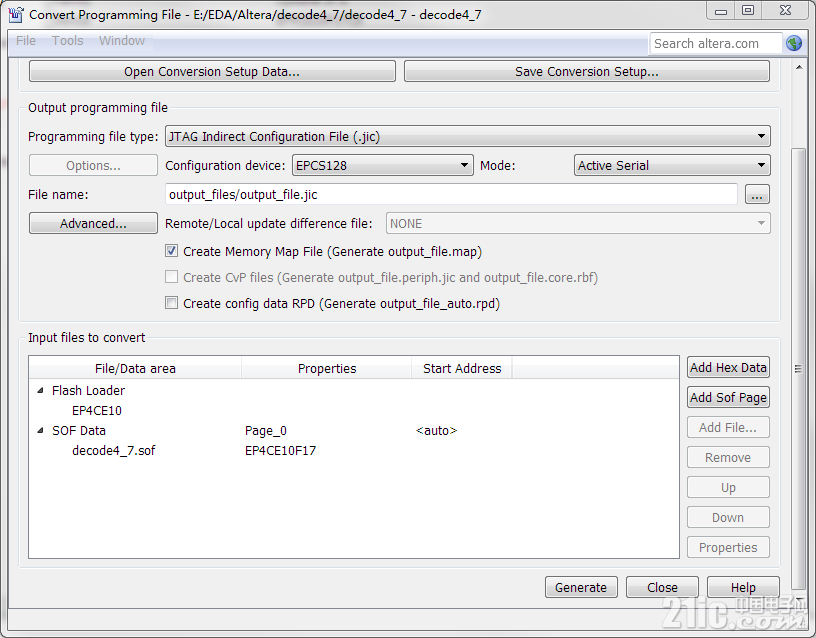Click the Properties button at right
Image resolution: width=816 pixels, height=638 pixels.
[x=728, y=547]
